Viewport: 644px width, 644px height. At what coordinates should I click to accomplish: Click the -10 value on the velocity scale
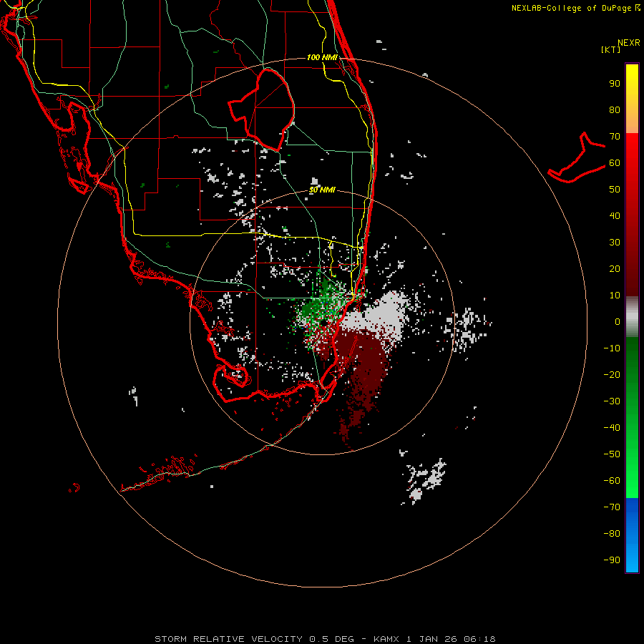pyautogui.click(x=612, y=348)
